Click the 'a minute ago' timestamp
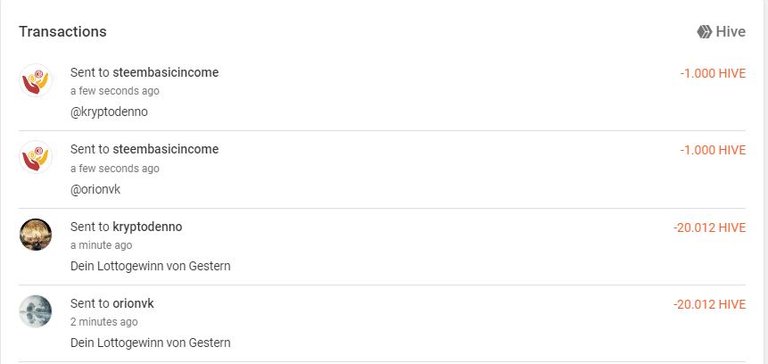Screen dimensions: 768x364 click(x=101, y=245)
